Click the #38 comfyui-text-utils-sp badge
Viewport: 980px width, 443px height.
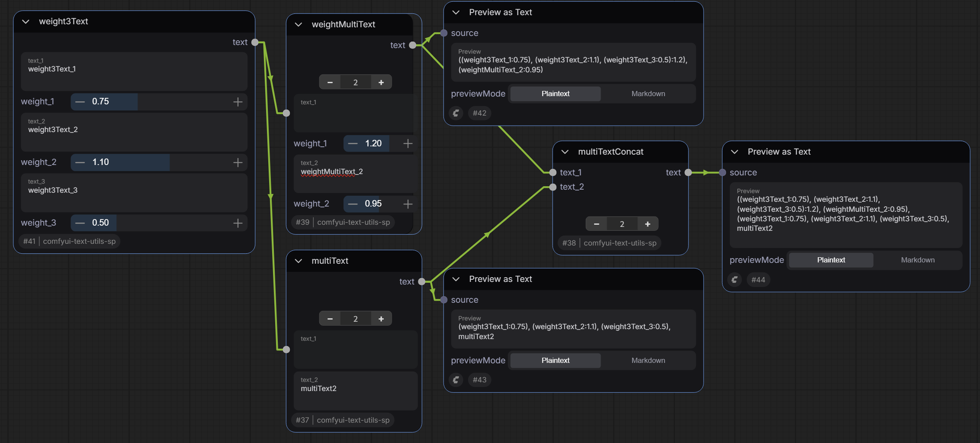click(x=609, y=243)
